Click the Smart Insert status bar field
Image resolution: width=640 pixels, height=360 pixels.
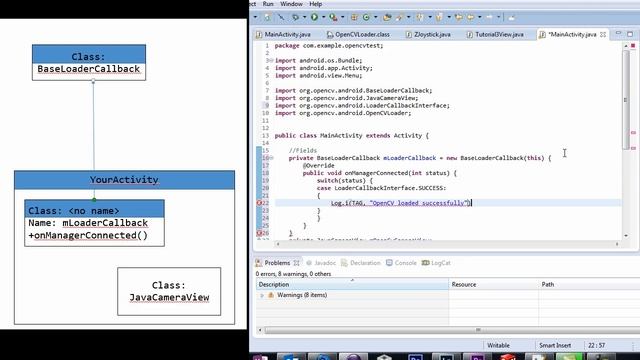tap(555, 345)
